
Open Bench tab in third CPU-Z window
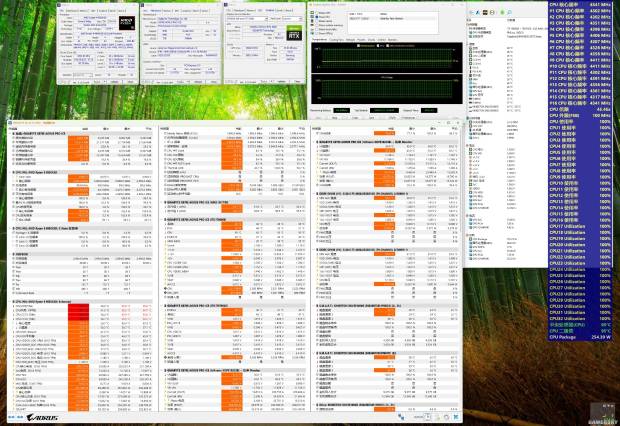pyautogui.click(x=279, y=11)
